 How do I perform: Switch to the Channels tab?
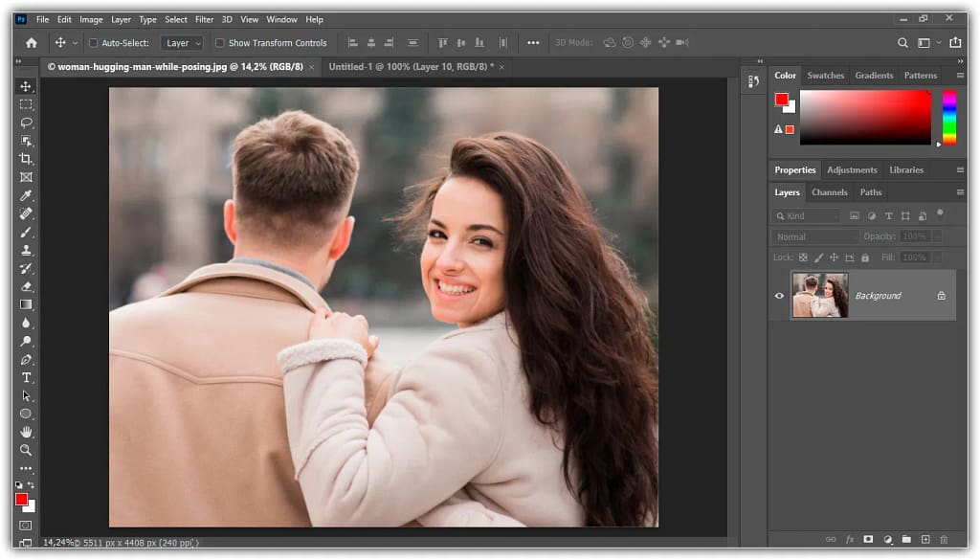click(x=829, y=192)
